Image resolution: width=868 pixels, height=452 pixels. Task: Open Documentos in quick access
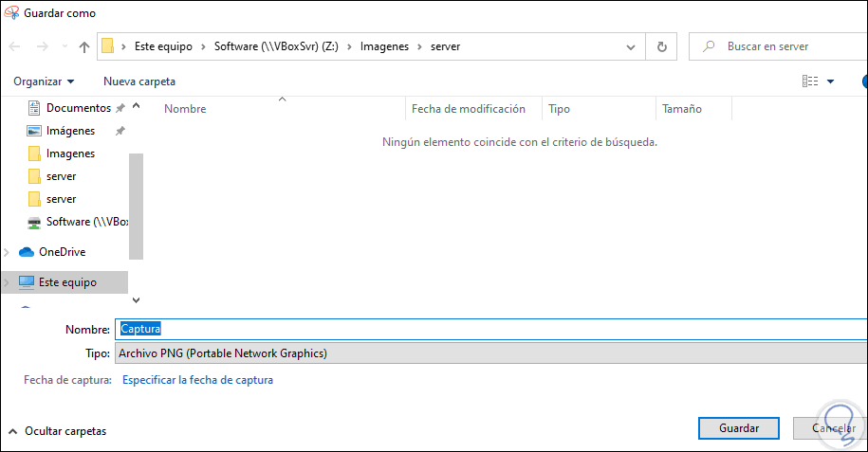point(79,108)
